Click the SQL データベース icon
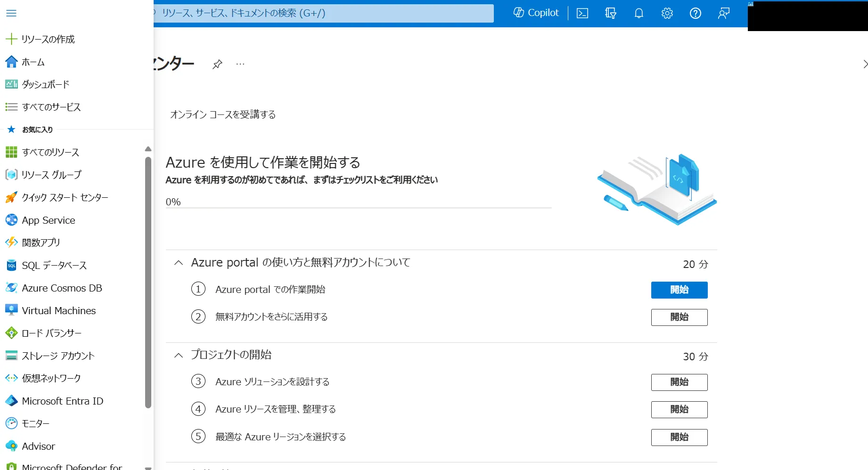Image resolution: width=868 pixels, height=470 pixels. point(11,265)
